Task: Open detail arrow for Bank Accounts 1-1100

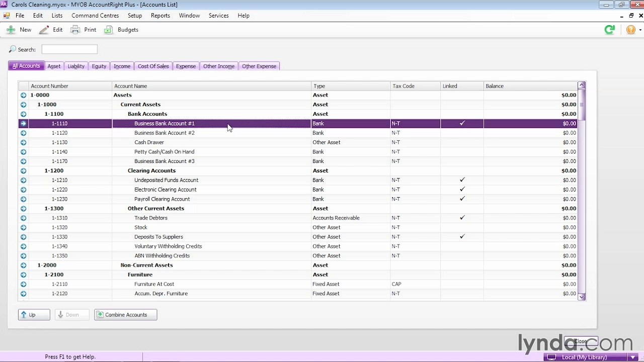Action: point(23,114)
